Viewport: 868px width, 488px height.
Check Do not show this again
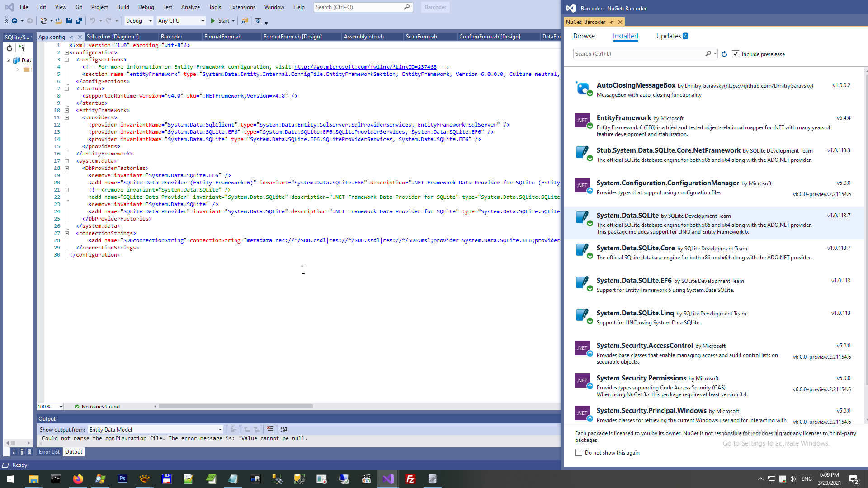click(x=579, y=452)
